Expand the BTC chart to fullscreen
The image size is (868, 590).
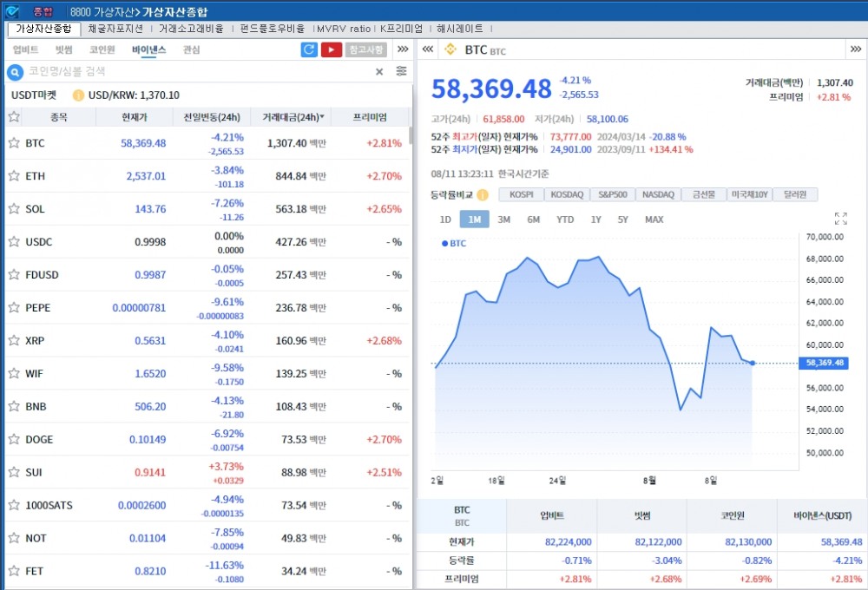(x=838, y=220)
